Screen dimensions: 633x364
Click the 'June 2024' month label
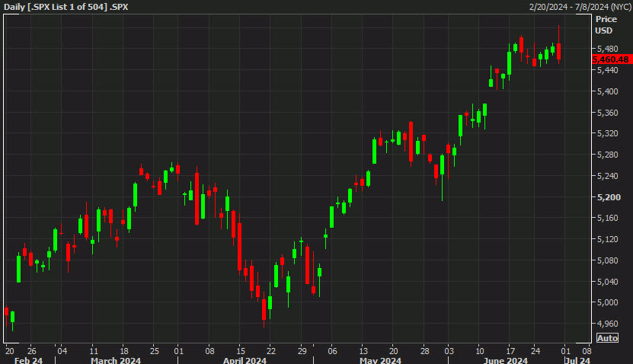pyautogui.click(x=507, y=360)
